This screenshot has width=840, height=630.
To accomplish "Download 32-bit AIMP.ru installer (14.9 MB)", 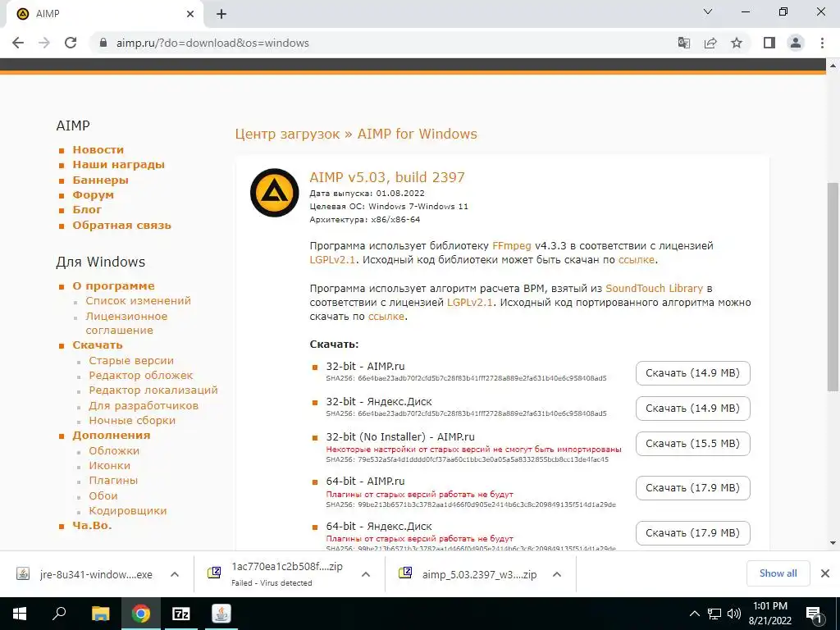I will pos(692,373).
